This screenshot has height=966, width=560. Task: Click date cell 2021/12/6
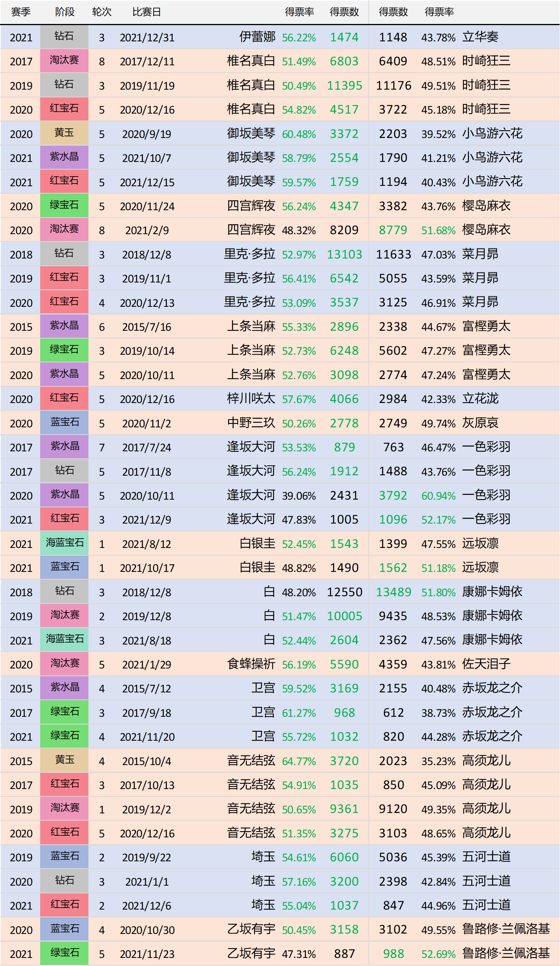coord(147,906)
